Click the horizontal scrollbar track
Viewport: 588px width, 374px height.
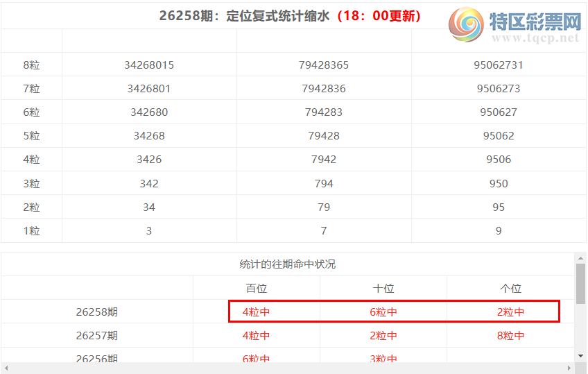[288, 368]
